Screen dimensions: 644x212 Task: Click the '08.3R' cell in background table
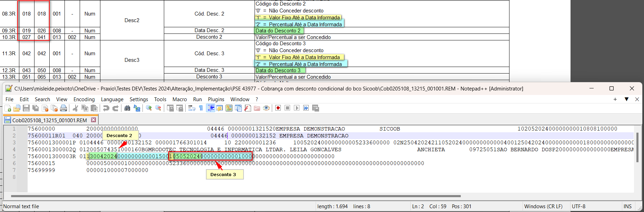tap(9, 14)
